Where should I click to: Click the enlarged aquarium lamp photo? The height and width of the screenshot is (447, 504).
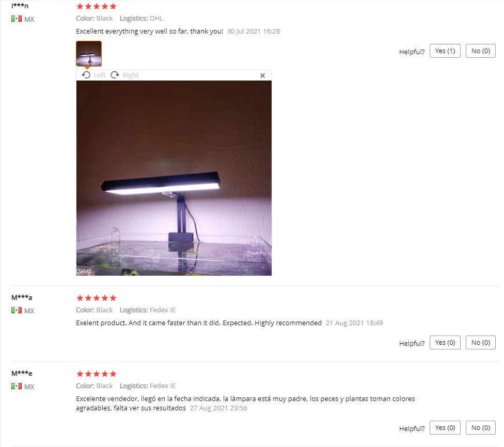174,178
